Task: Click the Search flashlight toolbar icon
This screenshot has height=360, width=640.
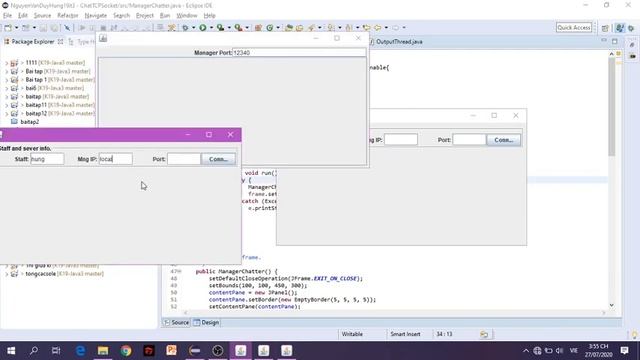Action: point(312,28)
